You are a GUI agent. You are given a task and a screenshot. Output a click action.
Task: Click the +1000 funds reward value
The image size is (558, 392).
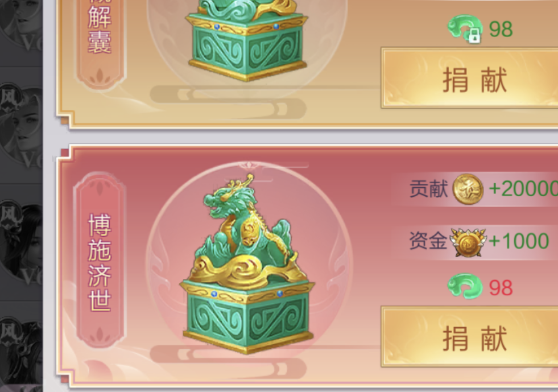tap(519, 241)
